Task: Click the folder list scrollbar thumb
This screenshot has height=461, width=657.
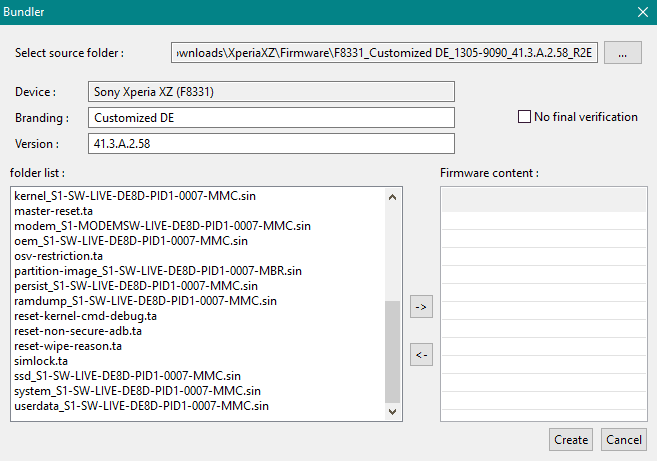Action: pos(392,351)
